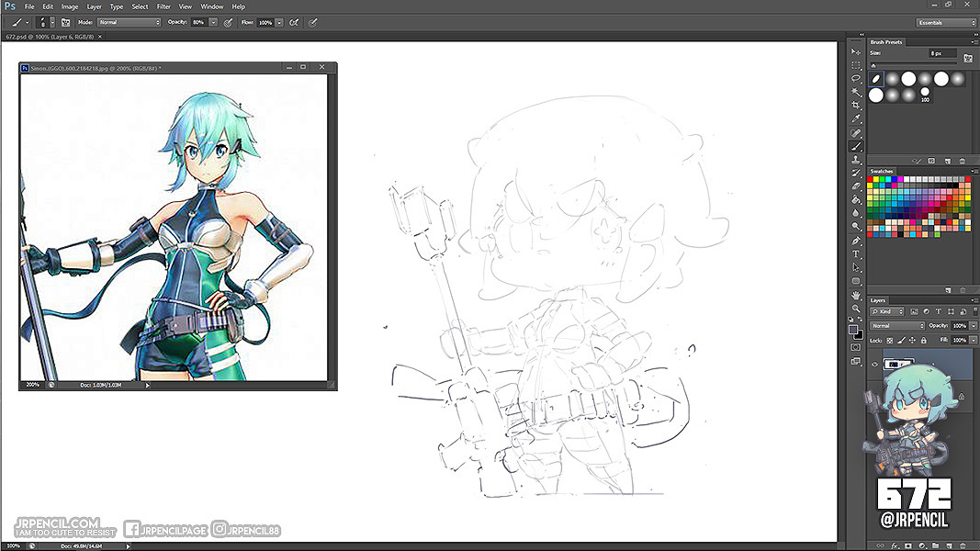Toggle pressure for size button
The height and width of the screenshot is (551, 980).
pos(313,22)
